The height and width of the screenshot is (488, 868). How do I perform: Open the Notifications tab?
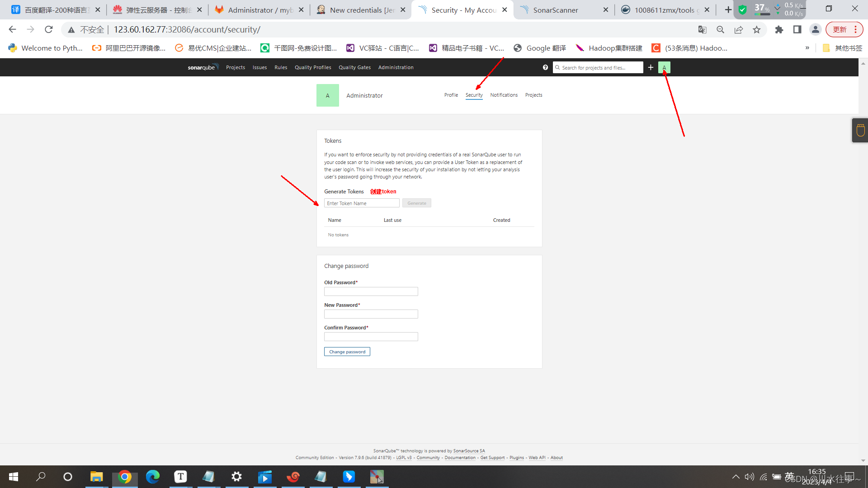(504, 95)
